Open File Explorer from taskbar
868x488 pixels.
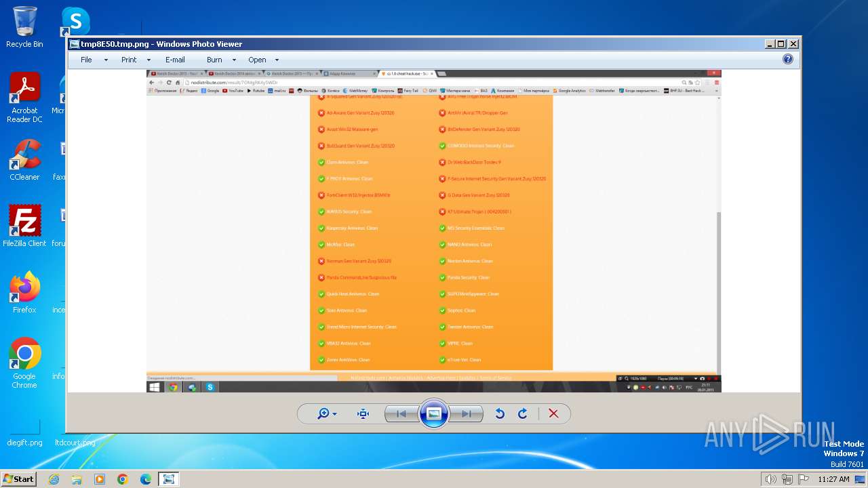pyautogui.click(x=77, y=479)
